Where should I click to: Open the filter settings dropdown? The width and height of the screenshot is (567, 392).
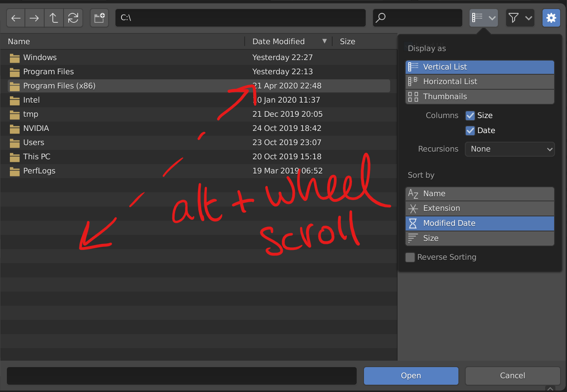pos(520,18)
